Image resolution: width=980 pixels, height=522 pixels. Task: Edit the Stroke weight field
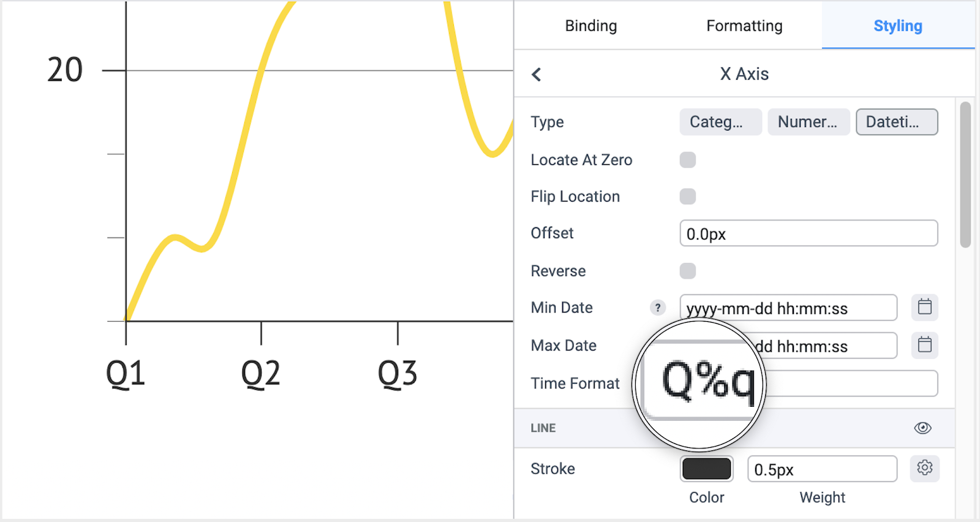(822, 469)
